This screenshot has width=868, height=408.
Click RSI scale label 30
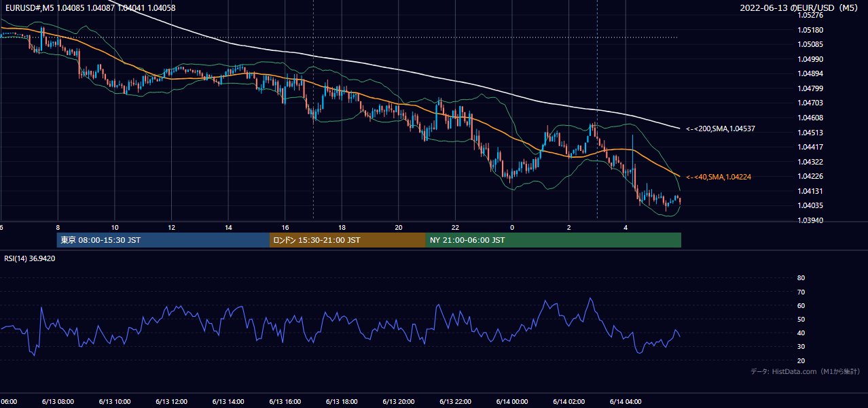point(801,347)
